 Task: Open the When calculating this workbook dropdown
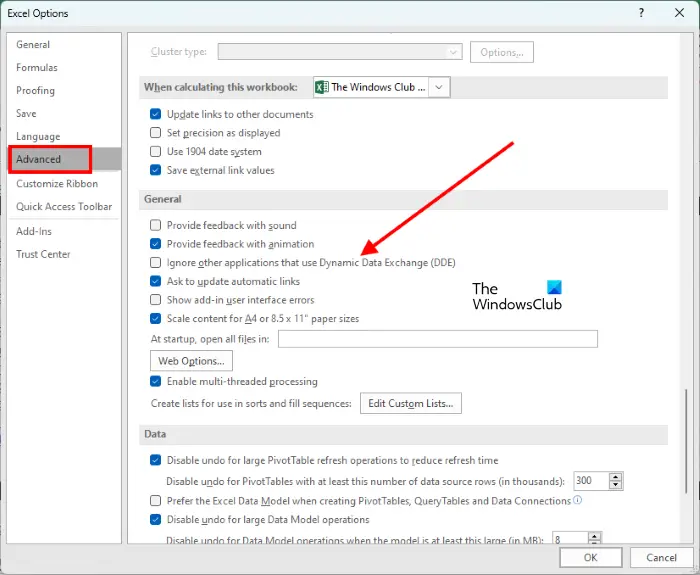[x=439, y=87]
